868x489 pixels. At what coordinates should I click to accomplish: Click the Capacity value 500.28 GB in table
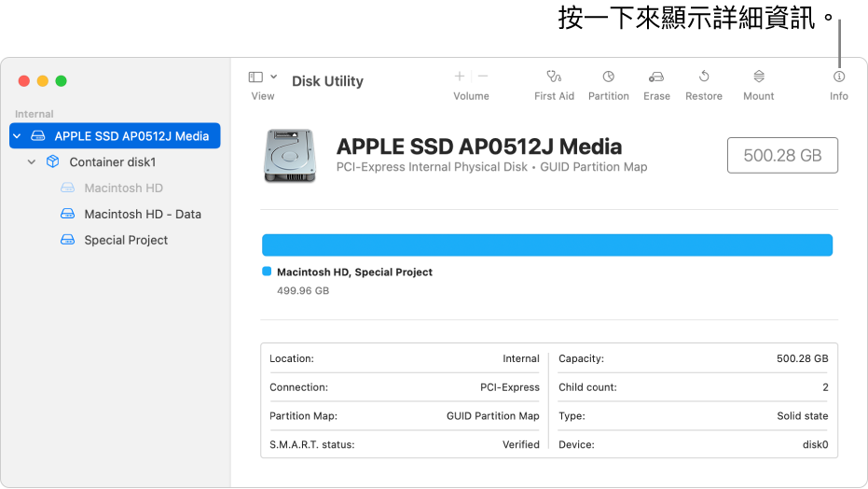click(802, 358)
